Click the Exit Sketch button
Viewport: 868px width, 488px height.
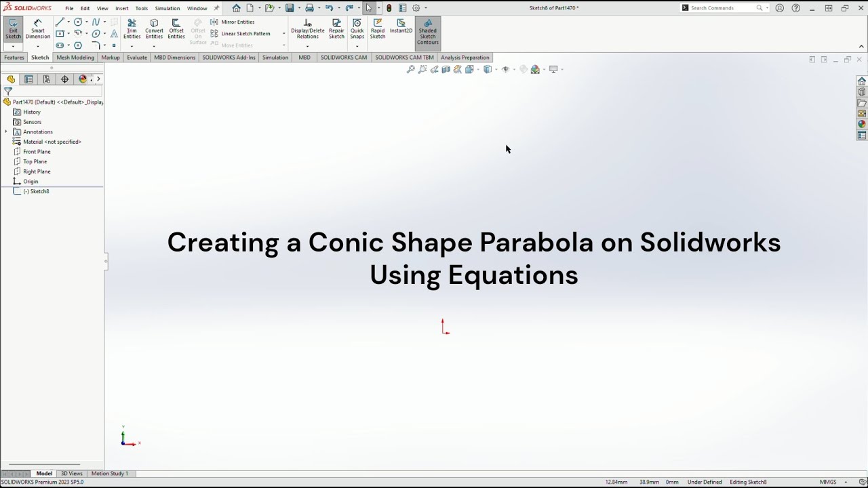[x=13, y=29]
